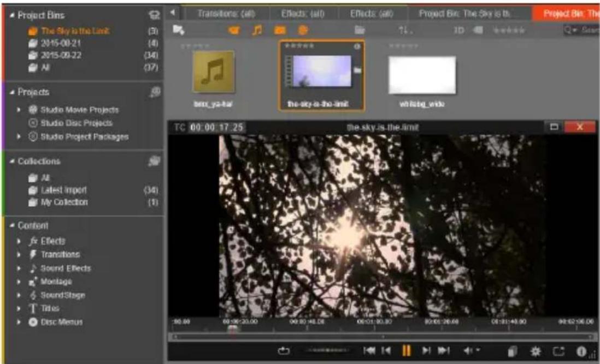Switch to the second Effects (all) tab
This screenshot has height=364, width=600.
(372, 14)
